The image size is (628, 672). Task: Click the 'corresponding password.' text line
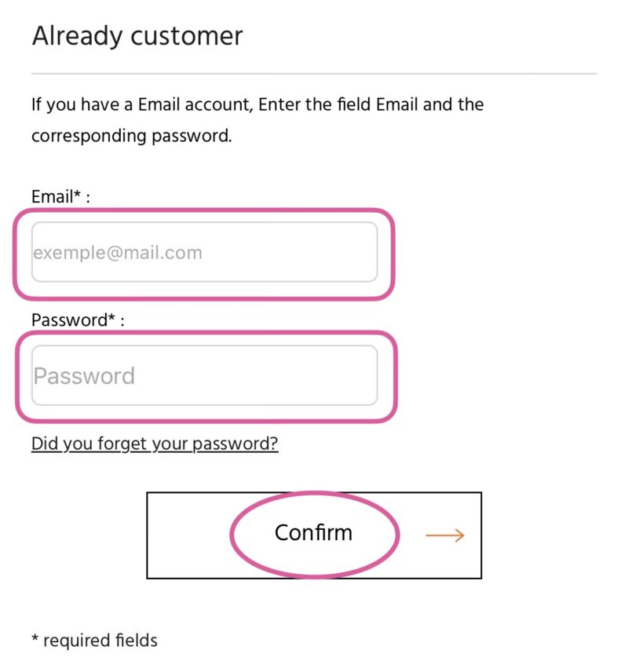click(x=132, y=136)
